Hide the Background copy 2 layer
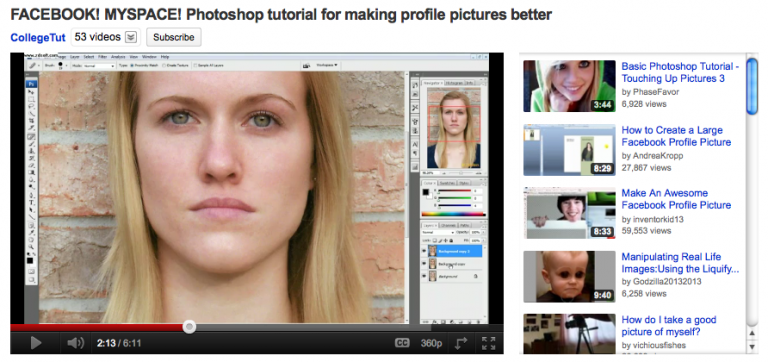Screen dimensions: 768x362 pos(424,251)
